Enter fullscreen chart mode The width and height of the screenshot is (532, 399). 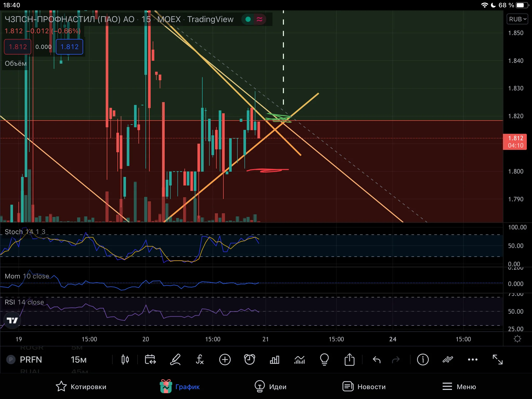click(x=497, y=360)
